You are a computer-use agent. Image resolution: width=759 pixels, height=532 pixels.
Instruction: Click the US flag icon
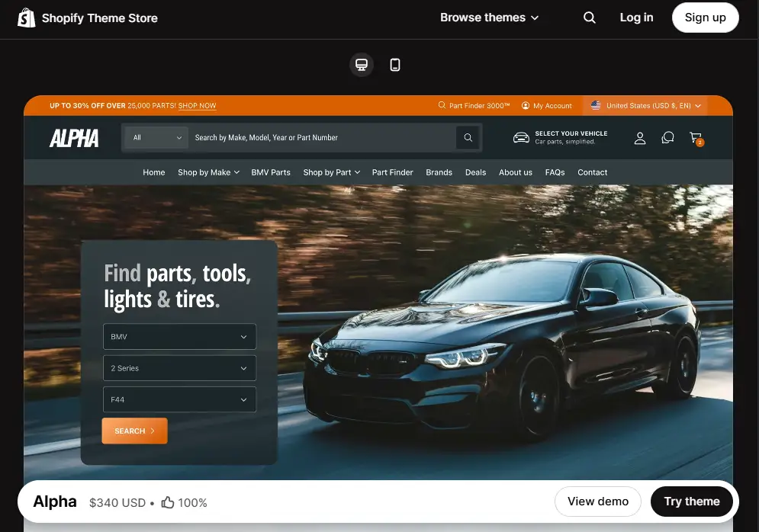tap(596, 105)
